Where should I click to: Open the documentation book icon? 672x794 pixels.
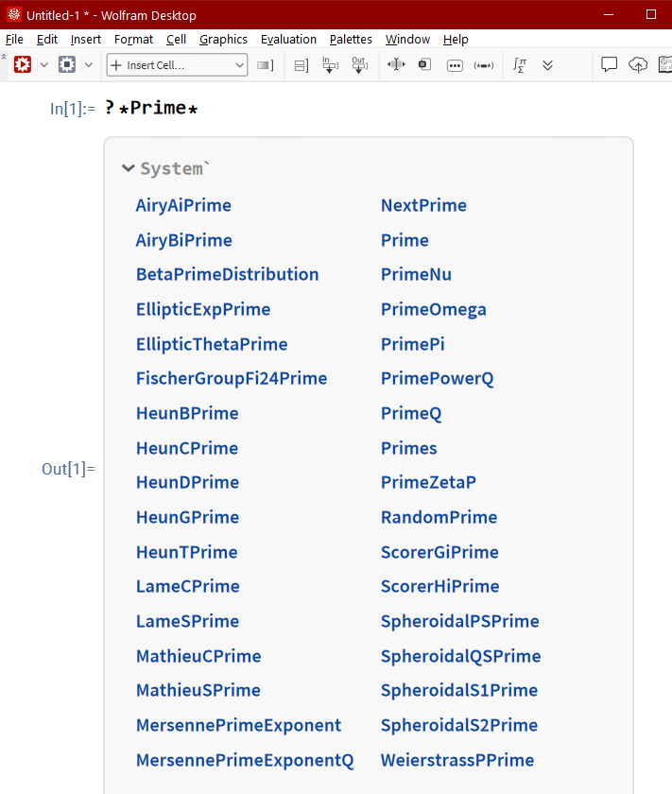(664, 65)
